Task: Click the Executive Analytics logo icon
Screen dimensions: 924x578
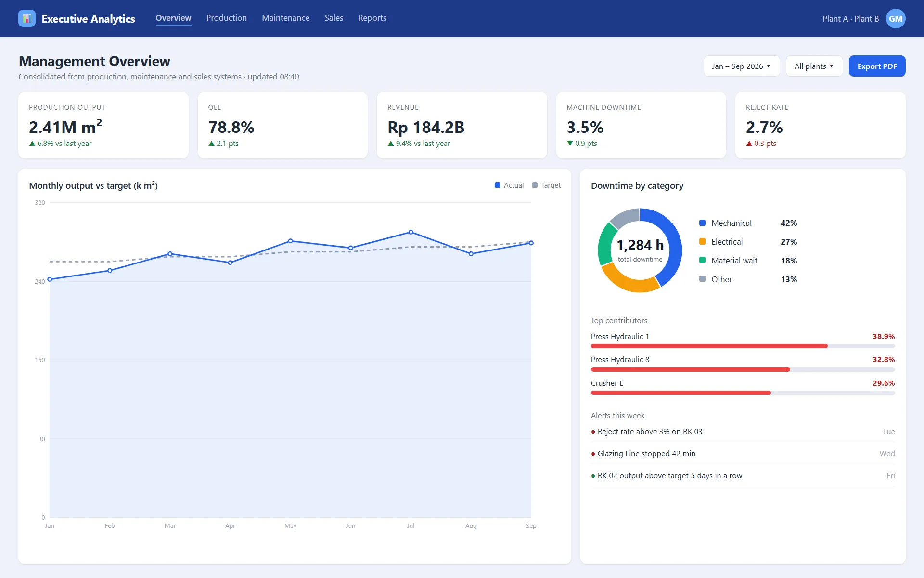Action: tap(27, 18)
